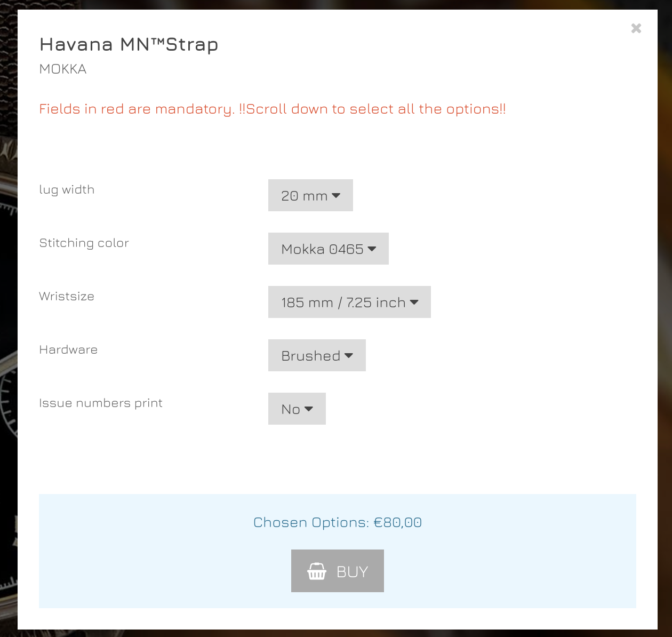672x637 pixels.
Task: Click the dark strip above the dialog
Action: [336, 4]
